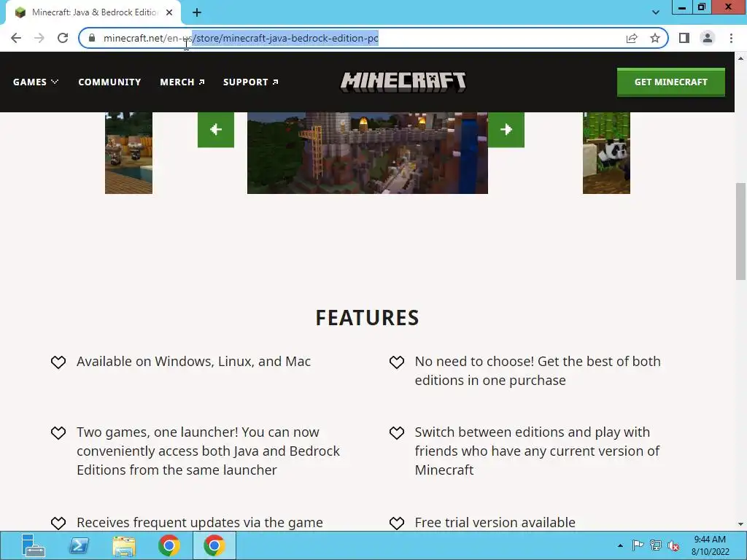Open Chrome's three-dot menu

coord(731,38)
